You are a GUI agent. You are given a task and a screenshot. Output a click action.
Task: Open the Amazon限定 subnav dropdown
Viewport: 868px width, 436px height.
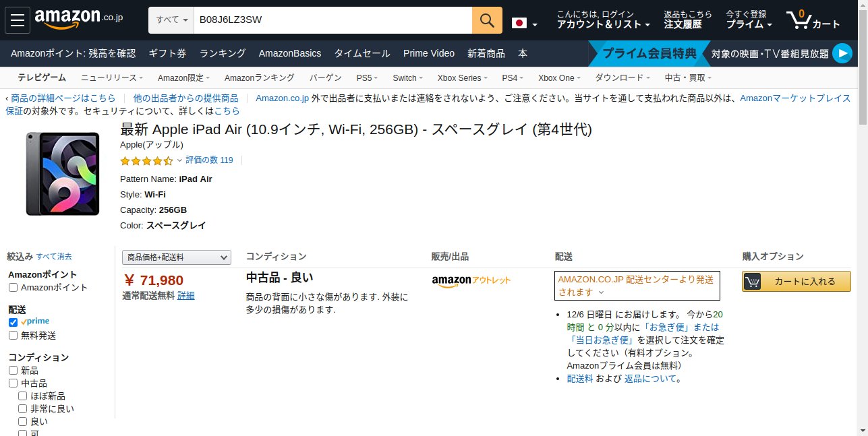pos(183,78)
